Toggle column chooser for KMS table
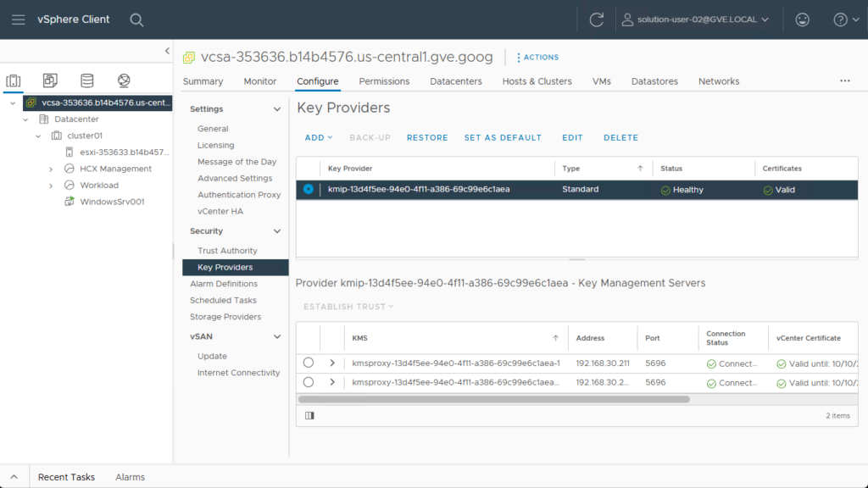868x488 pixels. tap(309, 415)
